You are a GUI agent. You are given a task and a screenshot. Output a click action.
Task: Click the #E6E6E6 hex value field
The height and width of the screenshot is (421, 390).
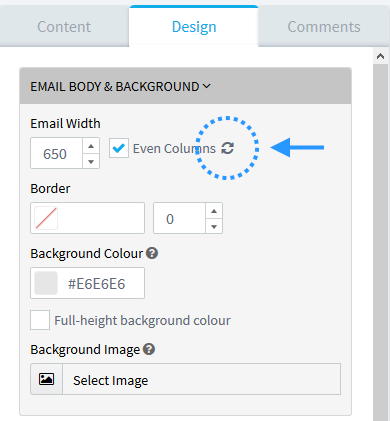coord(97,284)
